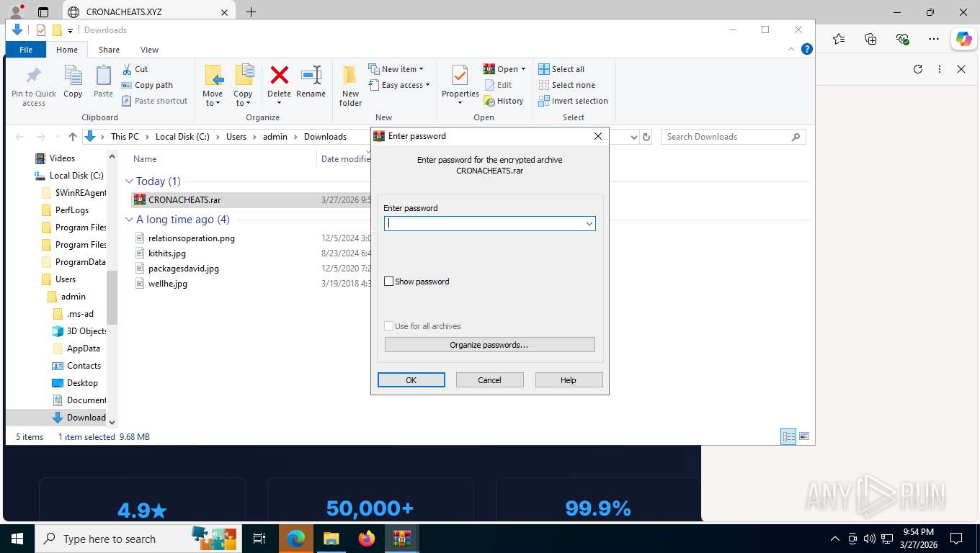Open the Move to menu button
The width and height of the screenshot is (980, 553).
[x=213, y=86]
